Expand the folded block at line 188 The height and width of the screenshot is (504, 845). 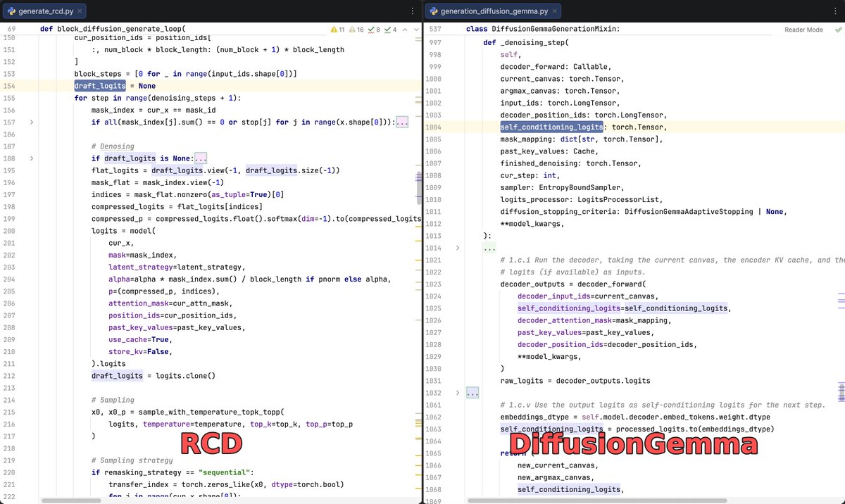[x=31, y=158]
